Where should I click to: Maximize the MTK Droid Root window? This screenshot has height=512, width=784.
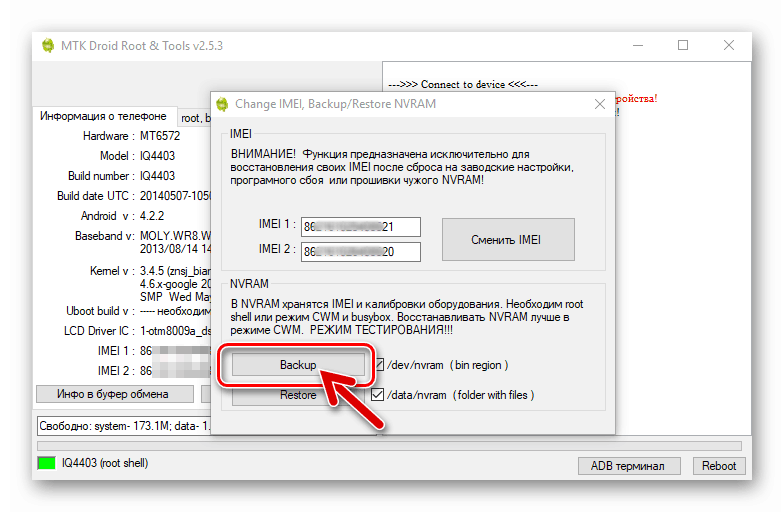click(x=683, y=46)
